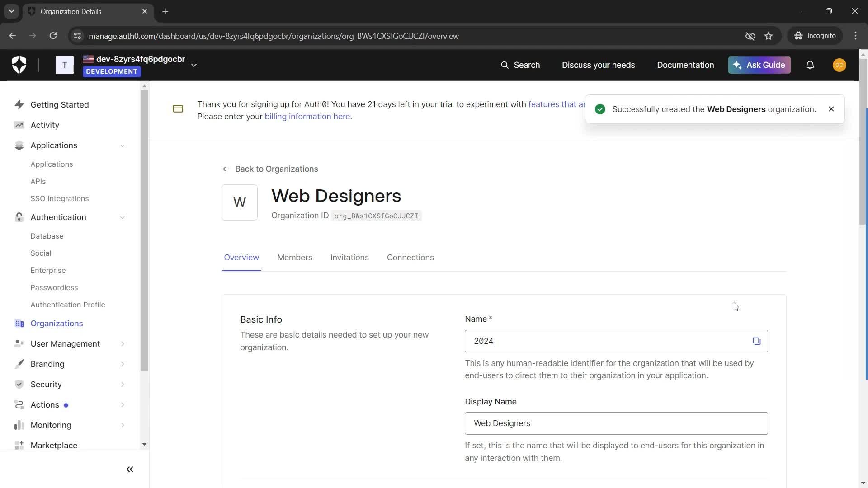The image size is (868, 488).
Task: Click the Branding brush icon
Action: tap(19, 364)
